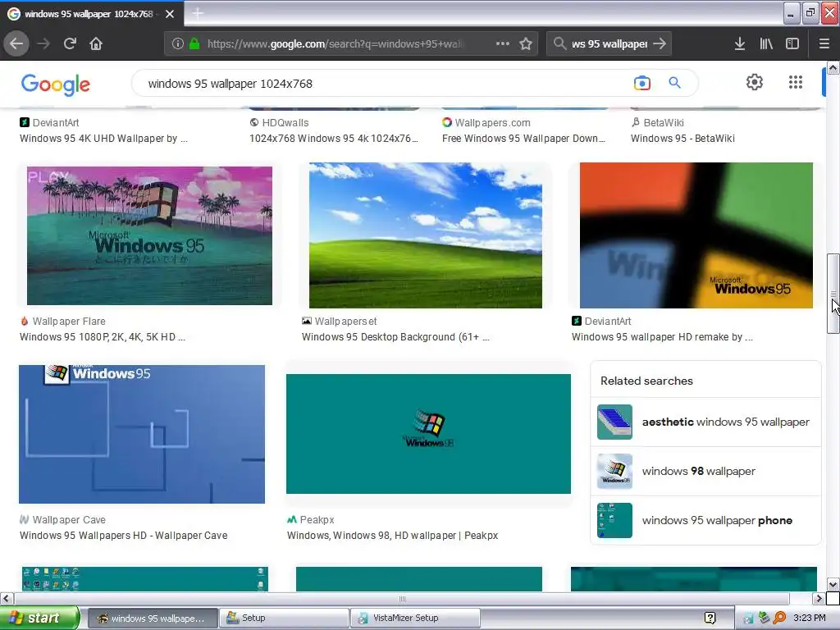
Task: Click the search bar magnifier icon
Action: click(x=559, y=43)
